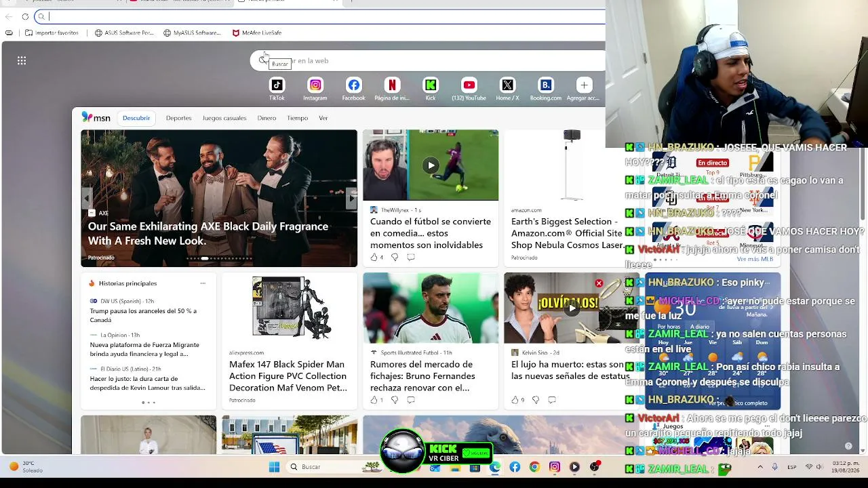Open comments on the TheWillyrex football video
Screen dimensions: 868x488
pos(411,257)
